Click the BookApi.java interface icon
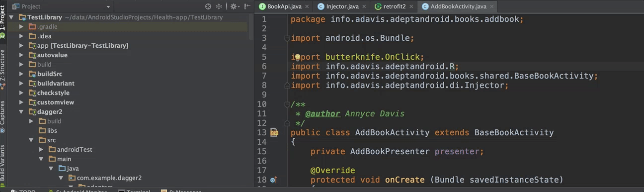This screenshot has height=192, width=644. tap(262, 6)
